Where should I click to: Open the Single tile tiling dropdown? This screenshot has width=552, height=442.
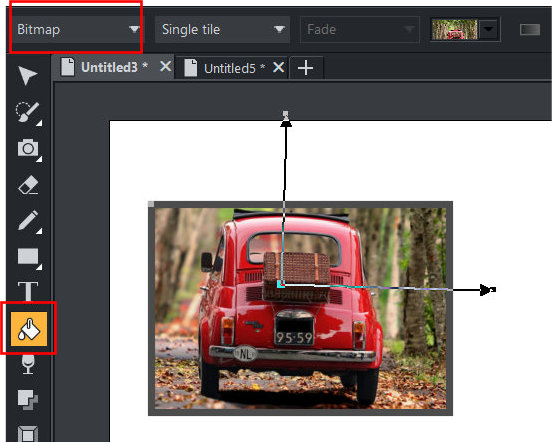222,29
